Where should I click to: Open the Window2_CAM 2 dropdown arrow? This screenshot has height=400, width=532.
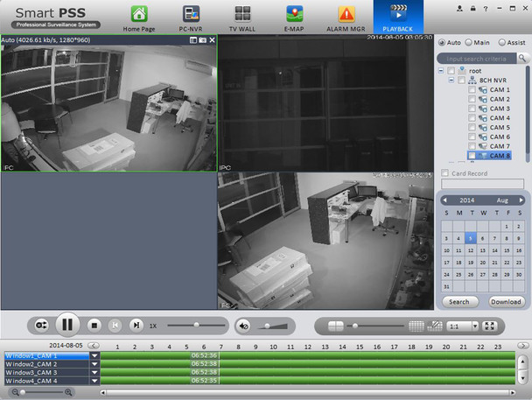tap(94, 364)
